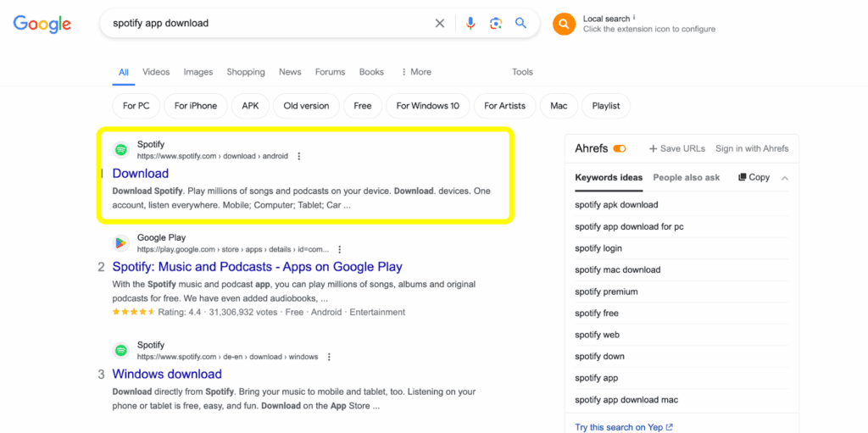
Task: Open three-dot menu for the Windows download result
Action: pyautogui.click(x=329, y=357)
